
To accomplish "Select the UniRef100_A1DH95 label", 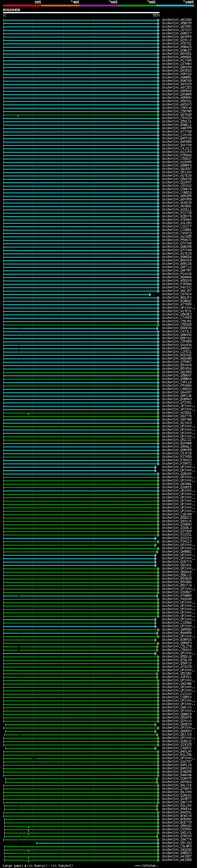I will click(177, 162).
